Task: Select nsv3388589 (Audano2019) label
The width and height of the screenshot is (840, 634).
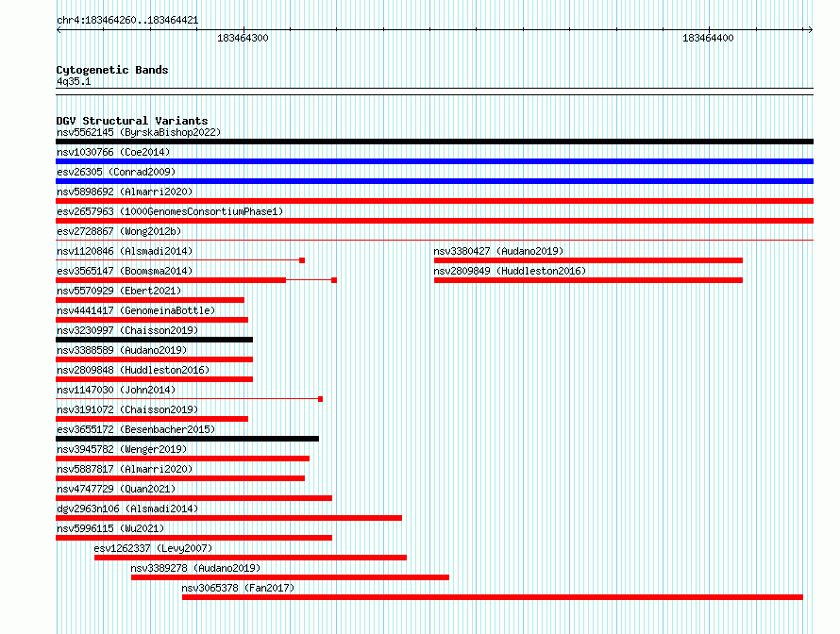Action: pyautogui.click(x=122, y=350)
